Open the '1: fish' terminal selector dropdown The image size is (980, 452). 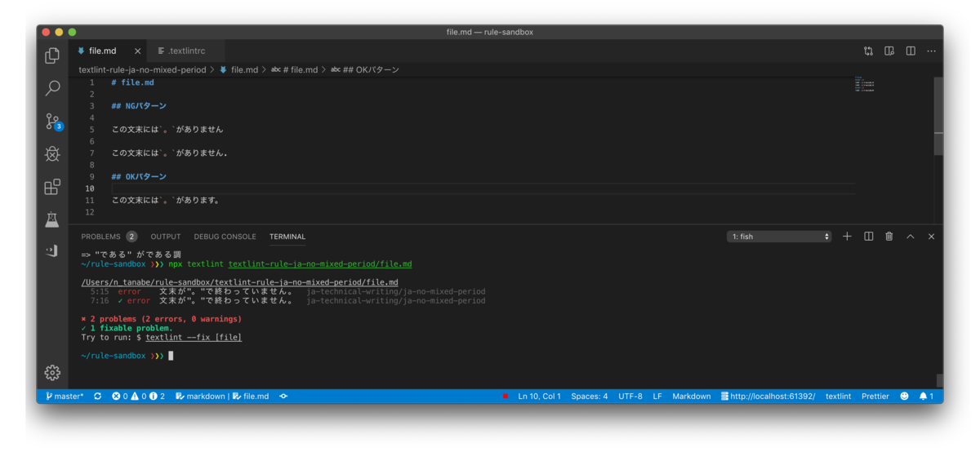point(780,237)
